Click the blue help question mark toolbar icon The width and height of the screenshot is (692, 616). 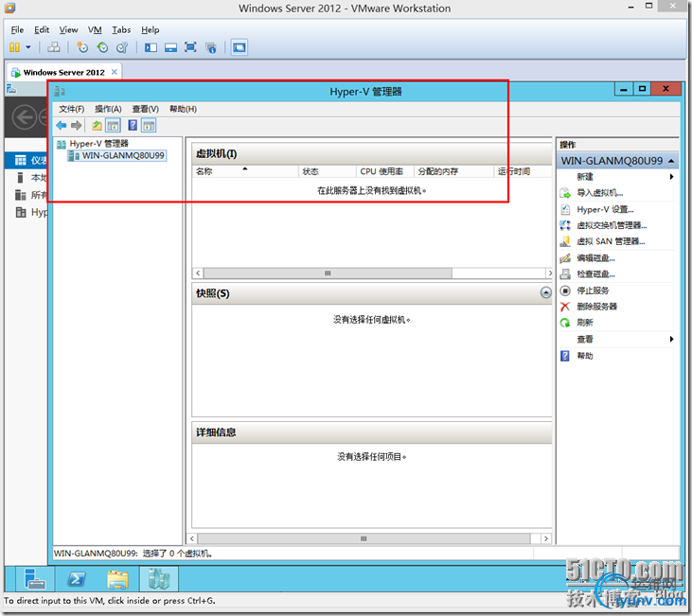(x=133, y=125)
